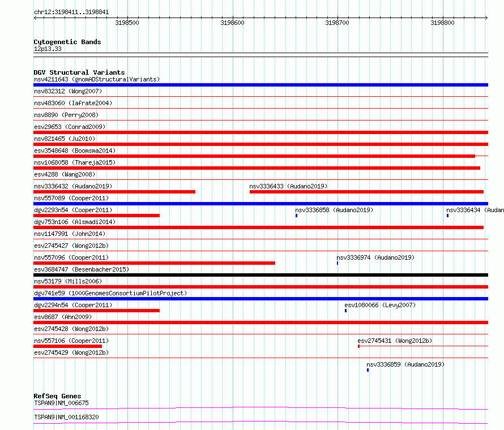Select esv4288 (Wang2008) label
The height and width of the screenshot is (430, 504).
(65, 174)
